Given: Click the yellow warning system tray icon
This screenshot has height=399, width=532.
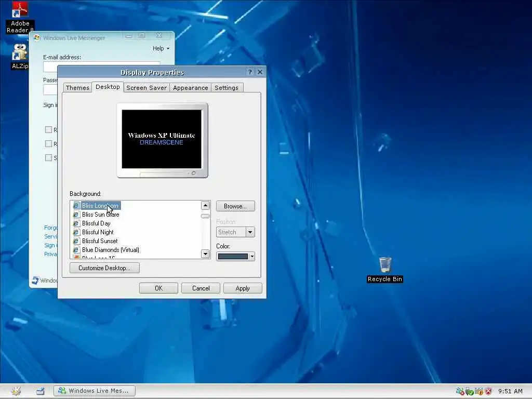Looking at the screenshot, I should tap(478, 391).
